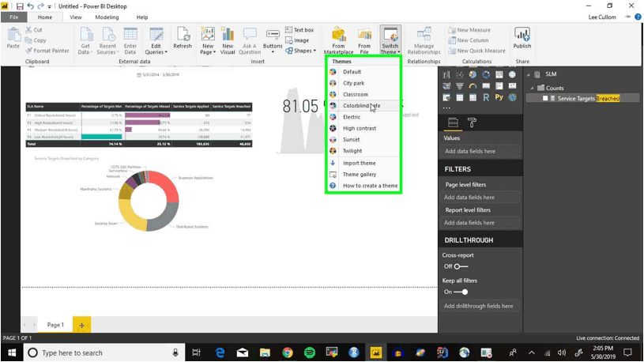The height and width of the screenshot is (362, 644).
Task: Choose the R script visual icon
Action: tap(486, 97)
